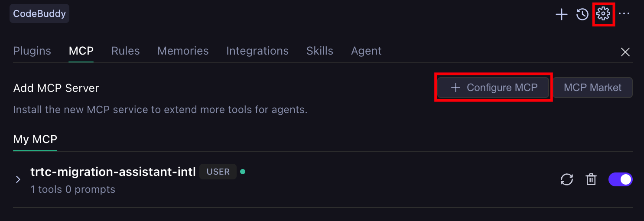This screenshot has width=644, height=221.
Task: Expand the trtc-migration-assistant-intl server chevron
Action: (18, 179)
